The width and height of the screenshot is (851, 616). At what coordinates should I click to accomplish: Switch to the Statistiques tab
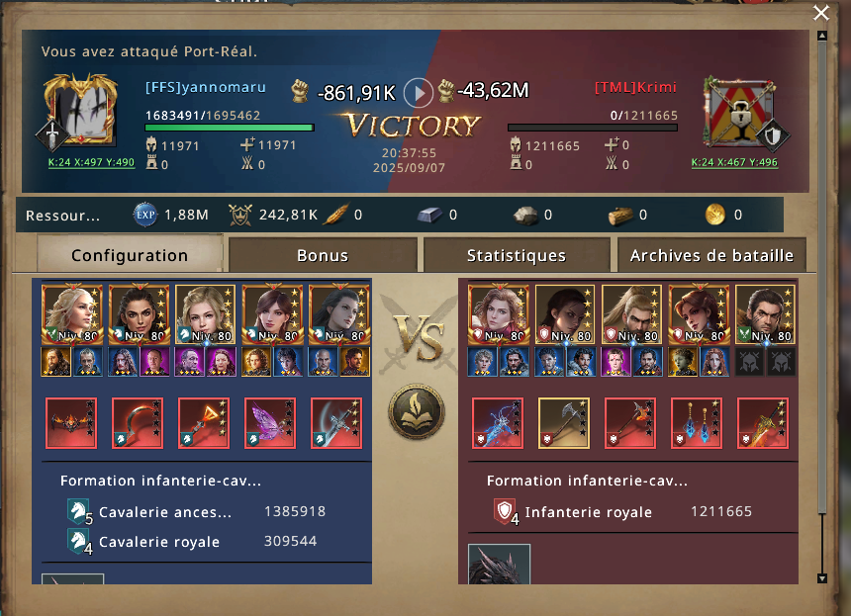click(x=517, y=255)
